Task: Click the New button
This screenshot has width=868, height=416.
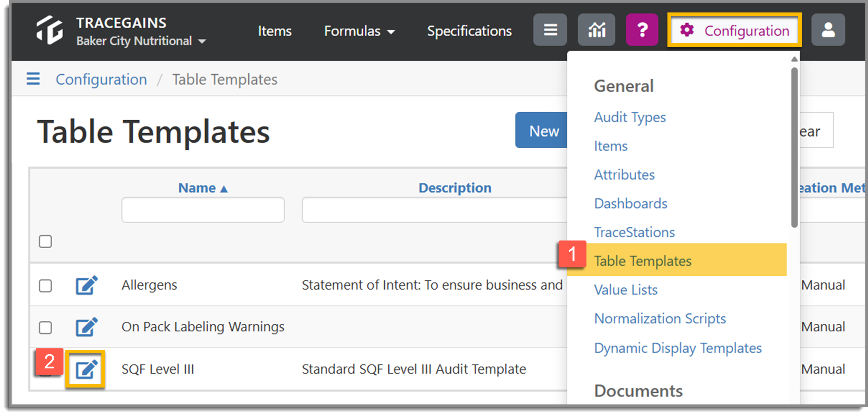Action: click(x=542, y=130)
